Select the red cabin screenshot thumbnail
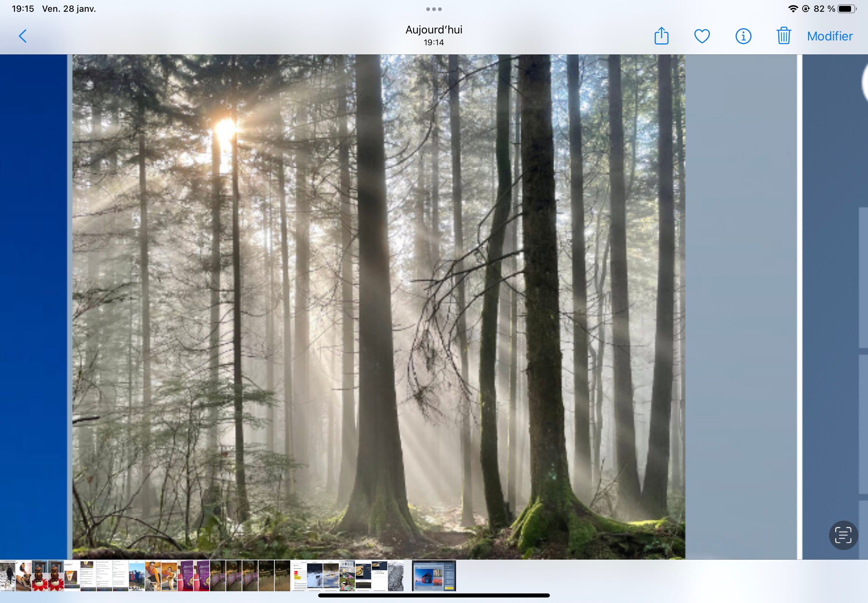868x603 pixels. (434, 576)
